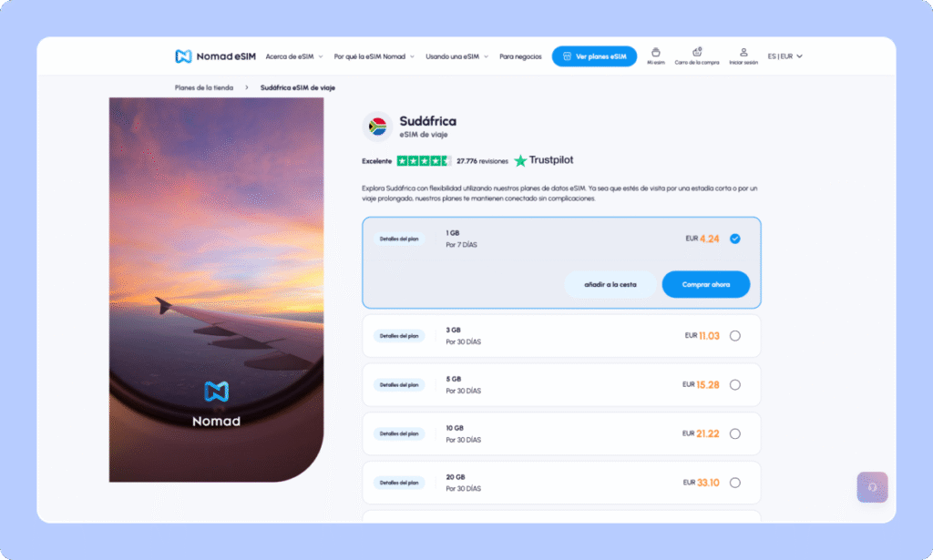Expand the Acerca de eSIM menu

point(294,56)
